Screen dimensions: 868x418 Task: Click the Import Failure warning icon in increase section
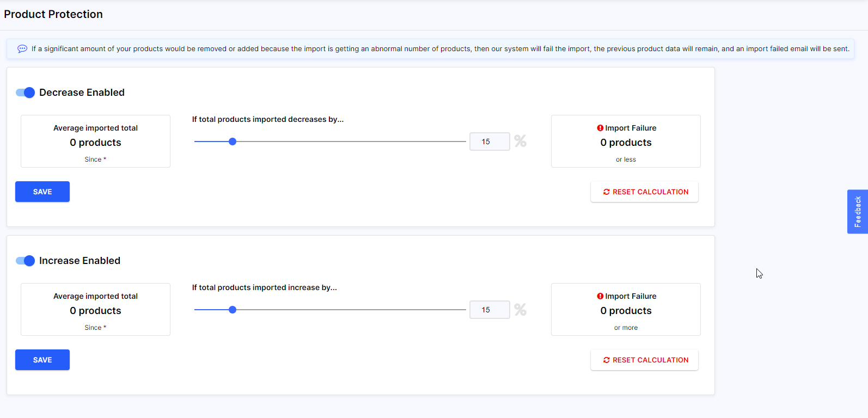600,296
